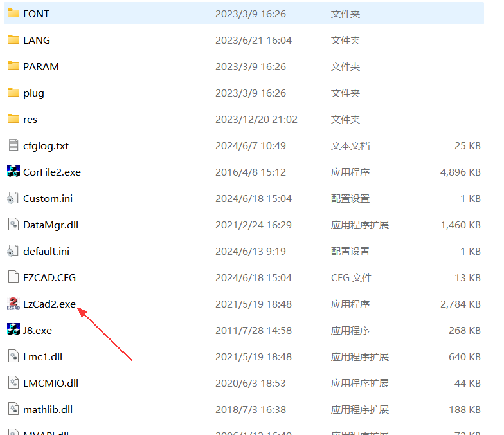Select the res folder name
The width and height of the screenshot is (504, 435).
point(30,120)
